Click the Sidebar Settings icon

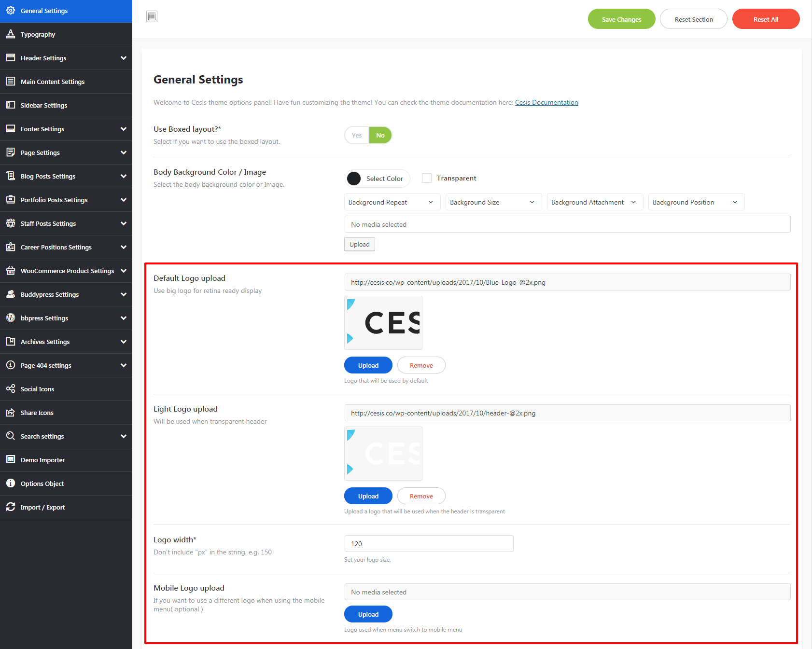pos(11,105)
